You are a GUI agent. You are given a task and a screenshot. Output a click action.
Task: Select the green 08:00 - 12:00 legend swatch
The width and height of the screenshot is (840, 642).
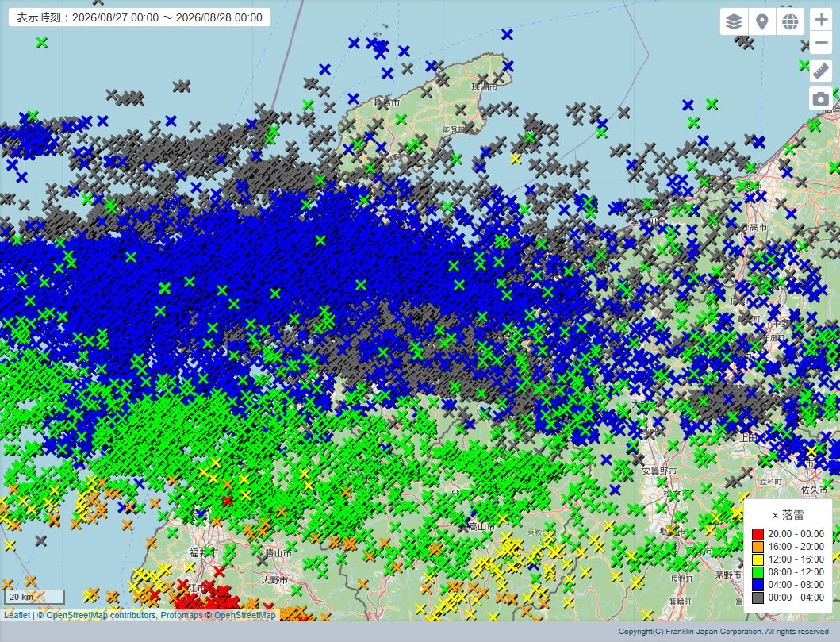tap(758, 572)
